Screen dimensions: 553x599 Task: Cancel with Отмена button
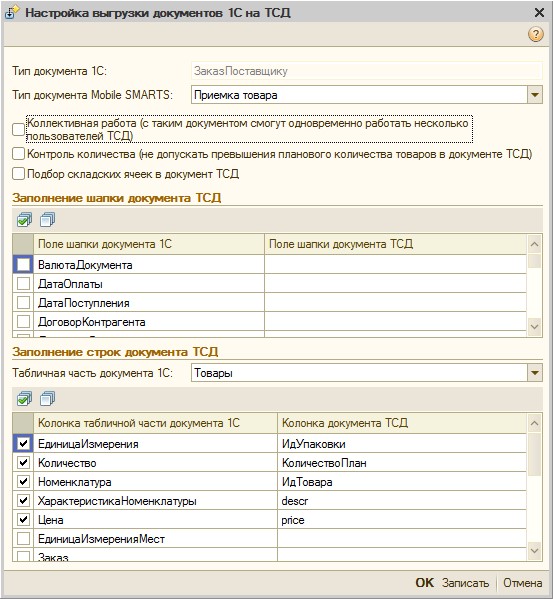point(522,583)
